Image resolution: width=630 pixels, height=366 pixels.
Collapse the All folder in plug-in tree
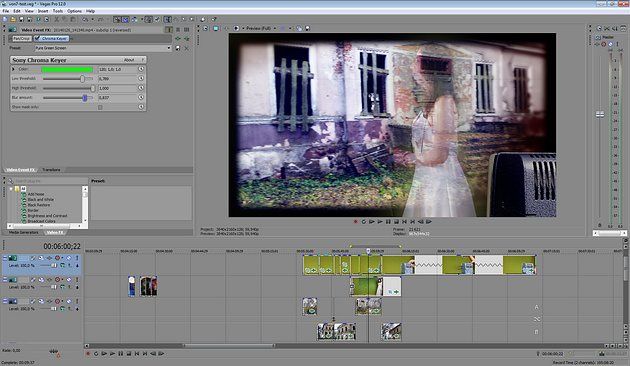pyautogui.click(x=11, y=188)
